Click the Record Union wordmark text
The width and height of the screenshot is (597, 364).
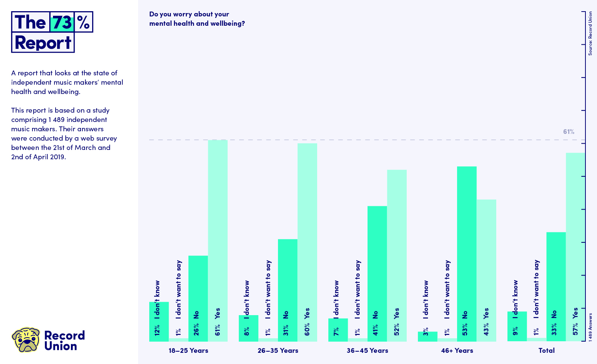pyautogui.click(x=65, y=341)
